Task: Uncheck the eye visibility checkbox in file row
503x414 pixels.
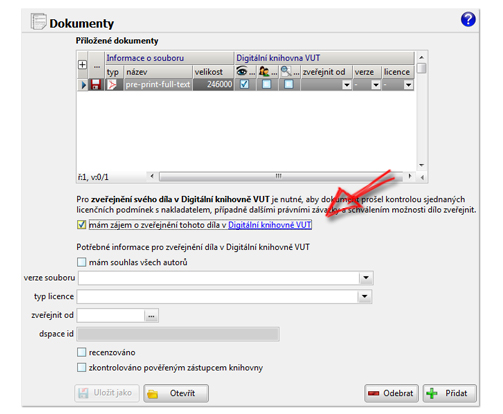Action: coord(244,85)
